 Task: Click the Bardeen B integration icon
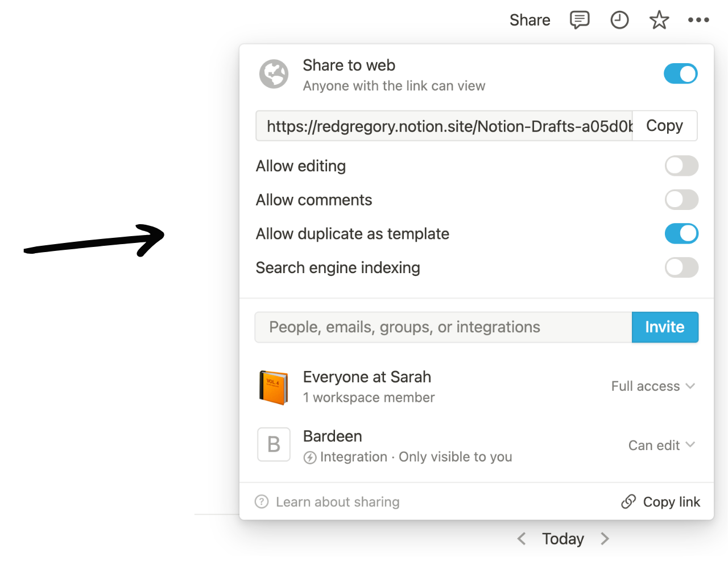point(274,444)
